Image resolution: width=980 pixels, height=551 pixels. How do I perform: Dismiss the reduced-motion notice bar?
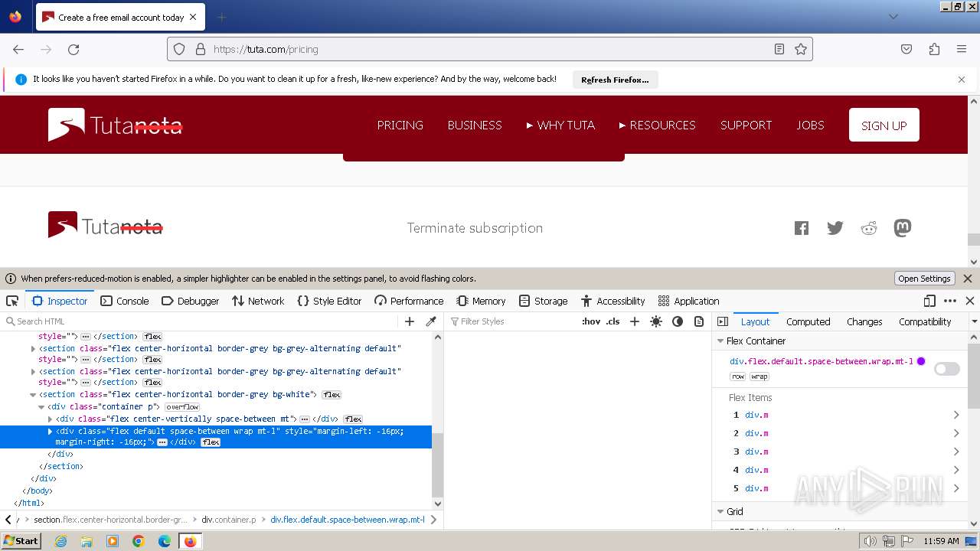coord(968,279)
